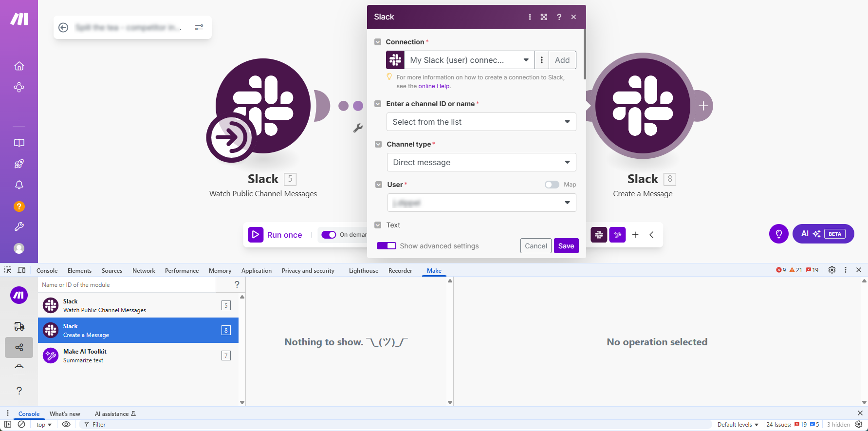Open the Channel type Direct message dropdown

pos(481,162)
